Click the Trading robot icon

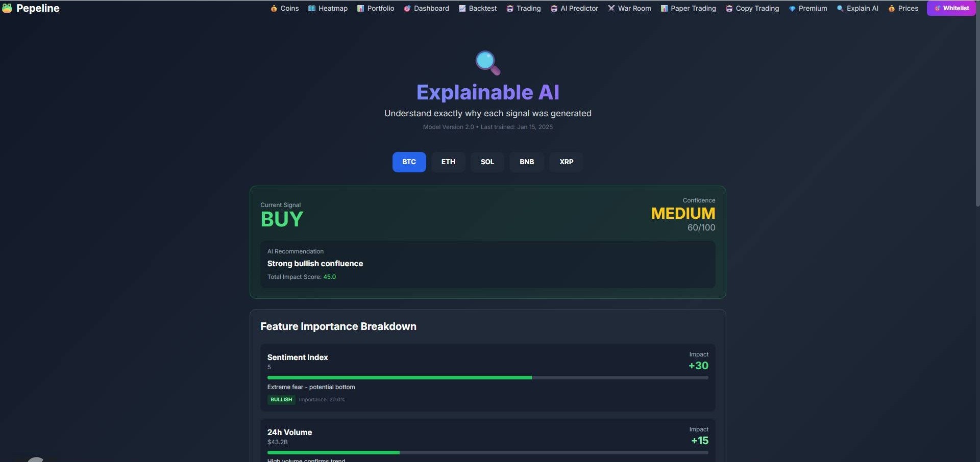click(x=510, y=9)
